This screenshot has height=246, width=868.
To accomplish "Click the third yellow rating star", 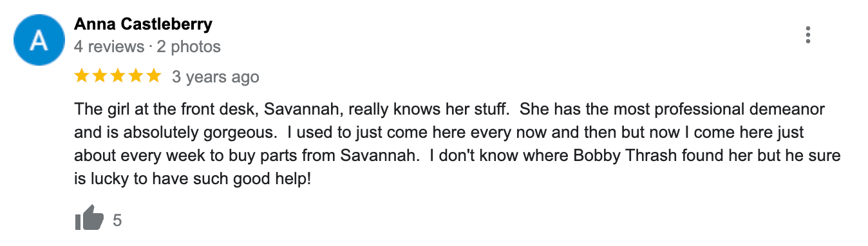I will [118, 77].
